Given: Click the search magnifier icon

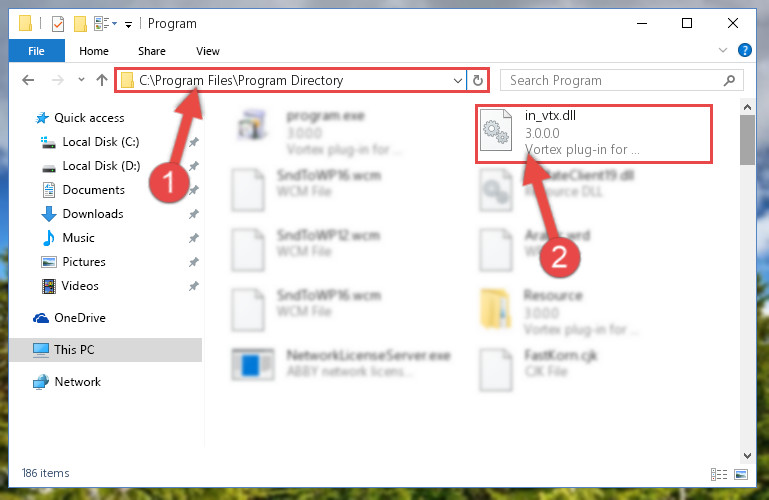Looking at the screenshot, I should point(729,80).
